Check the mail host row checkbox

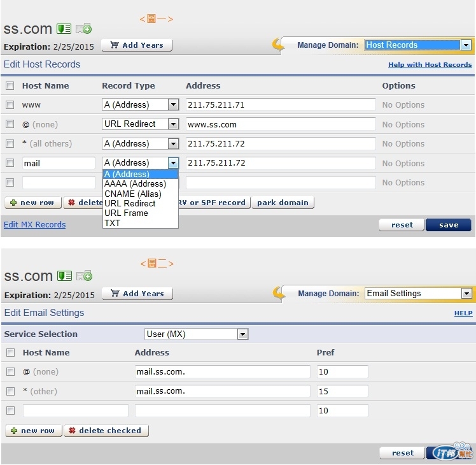click(x=10, y=163)
